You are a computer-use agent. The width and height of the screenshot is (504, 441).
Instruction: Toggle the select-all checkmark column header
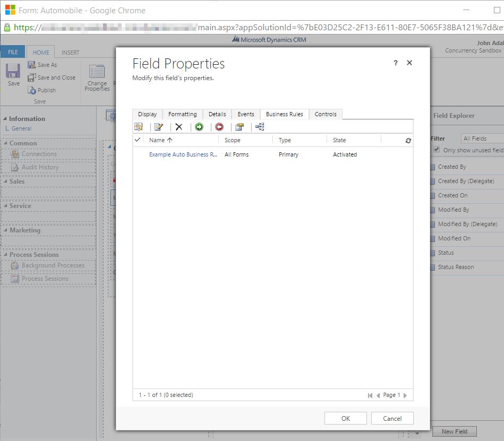[138, 140]
